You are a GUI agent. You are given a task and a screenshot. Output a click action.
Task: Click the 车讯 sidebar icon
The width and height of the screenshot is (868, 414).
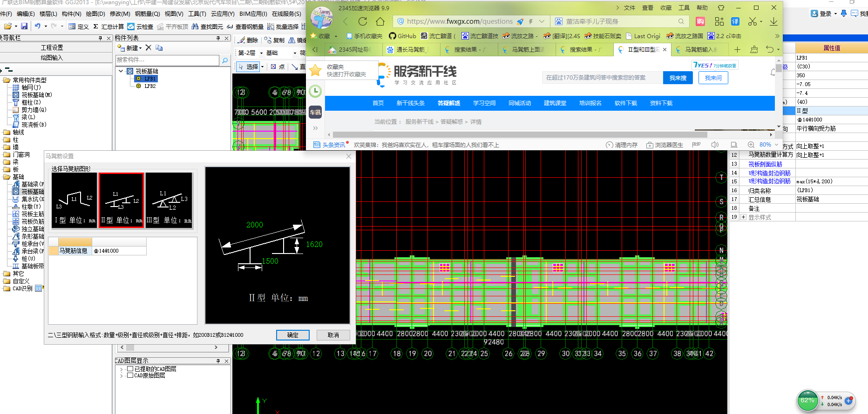tap(315, 112)
